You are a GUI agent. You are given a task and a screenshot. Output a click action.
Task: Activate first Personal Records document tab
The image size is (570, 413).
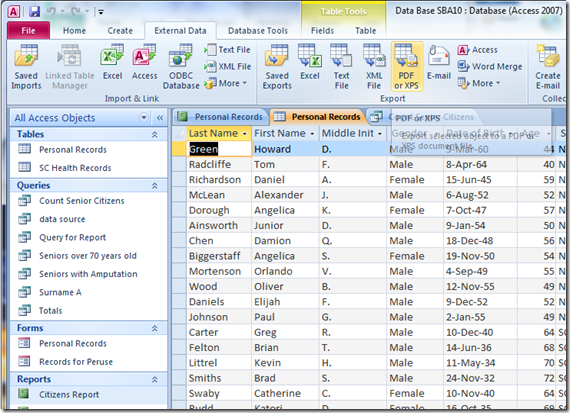click(x=221, y=117)
